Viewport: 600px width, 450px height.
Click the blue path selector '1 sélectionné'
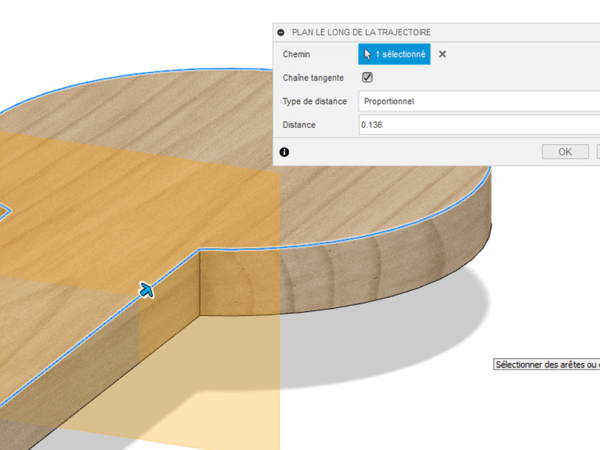click(x=394, y=55)
